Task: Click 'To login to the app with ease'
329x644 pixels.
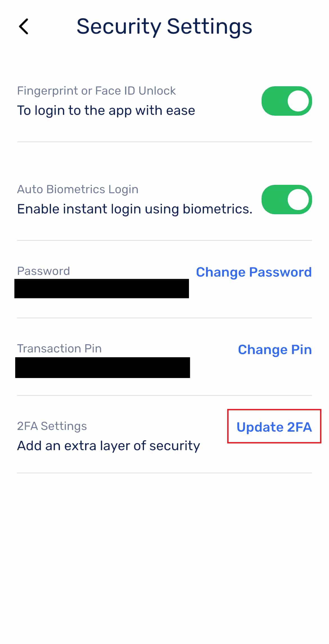Action: point(106,110)
